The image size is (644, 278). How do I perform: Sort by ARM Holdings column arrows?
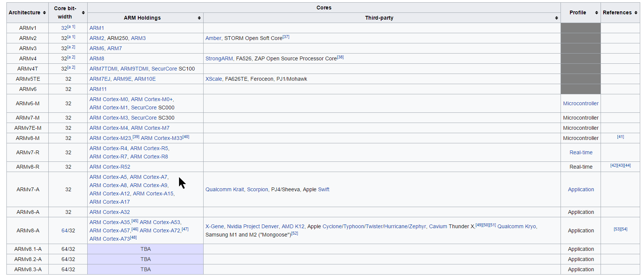coord(199,18)
